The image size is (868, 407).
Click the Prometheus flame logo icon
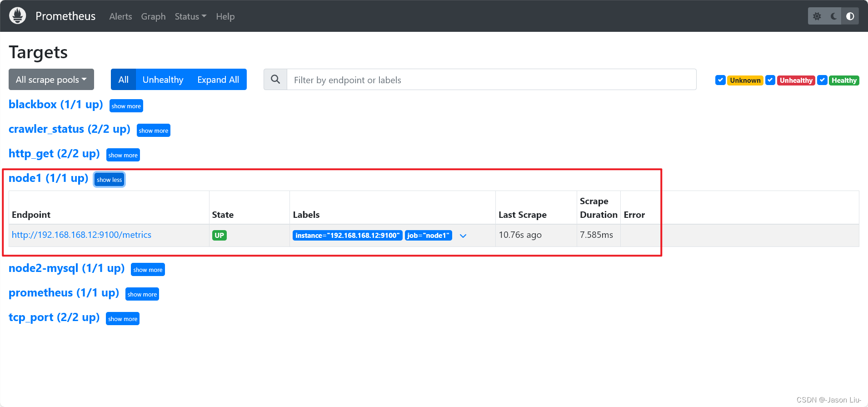[x=17, y=16]
